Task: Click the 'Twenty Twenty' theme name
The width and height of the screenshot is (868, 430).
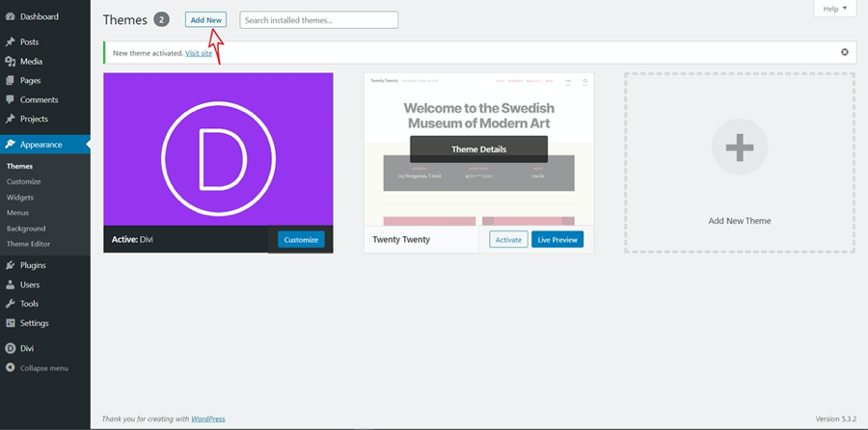Action: (x=401, y=240)
